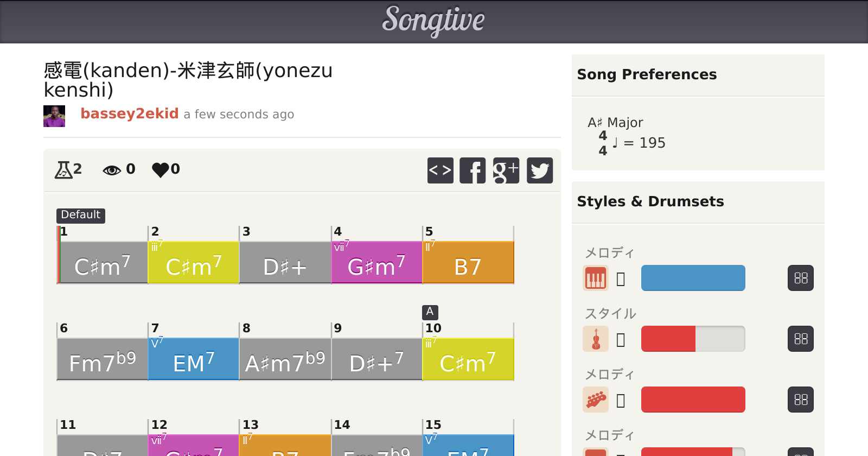Toggle the small box beside the violin icon
The height and width of the screenshot is (456, 868).
click(x=621, y=340)
